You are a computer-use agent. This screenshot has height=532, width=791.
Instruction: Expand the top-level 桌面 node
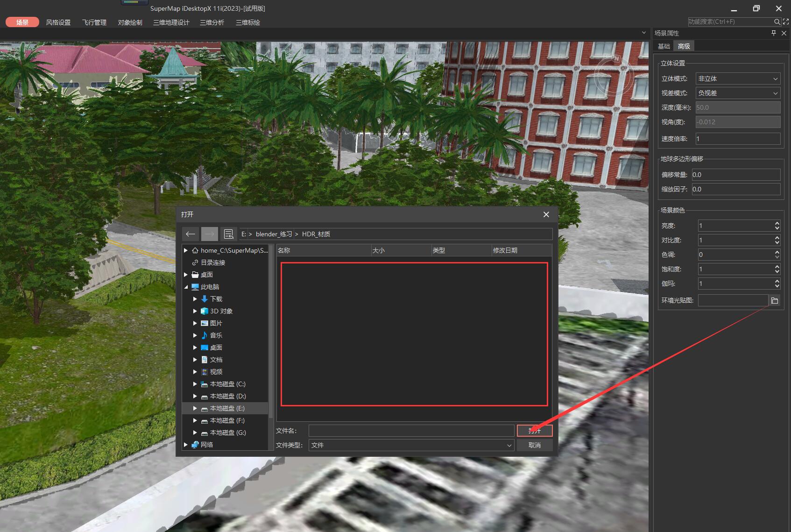coord(186,275)
